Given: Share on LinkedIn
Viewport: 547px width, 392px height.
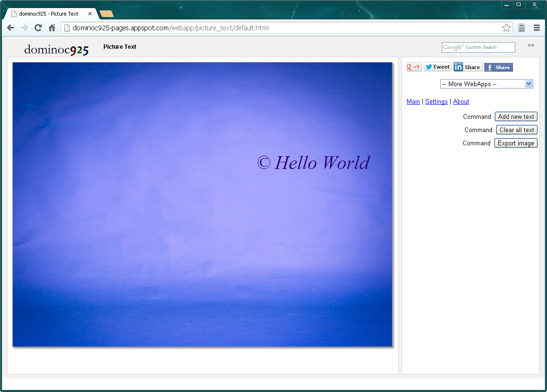Looking at the screenshot, I should (x=468, y=67).
